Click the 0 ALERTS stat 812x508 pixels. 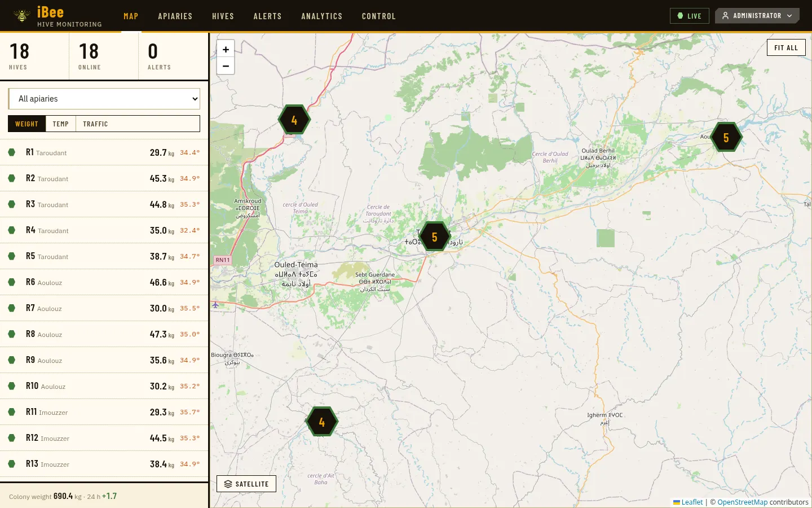click(x=173, y=56)
